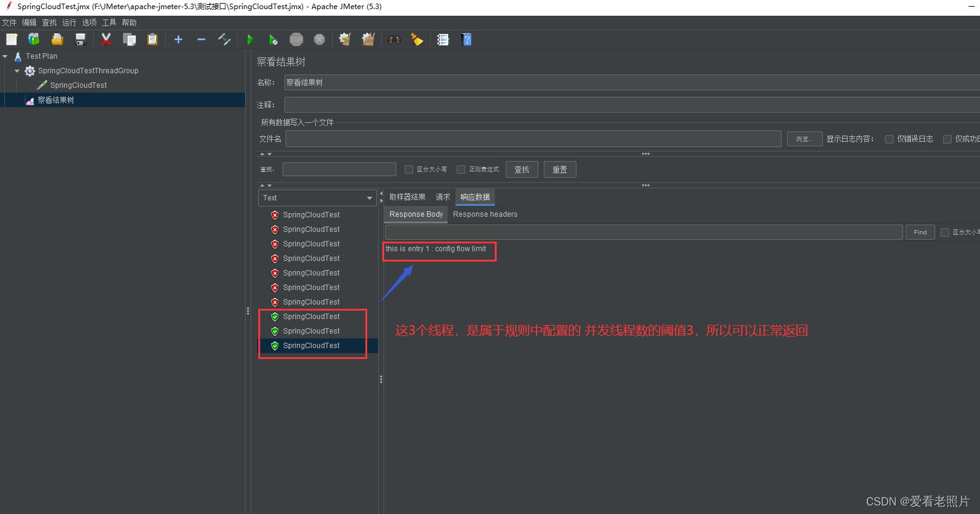Toggle the 仅错误日志 checkbox

pos(889,139)
